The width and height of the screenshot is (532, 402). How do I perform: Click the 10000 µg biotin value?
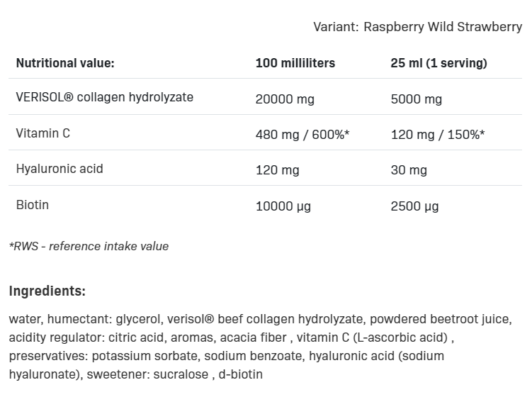pos(283,207)
